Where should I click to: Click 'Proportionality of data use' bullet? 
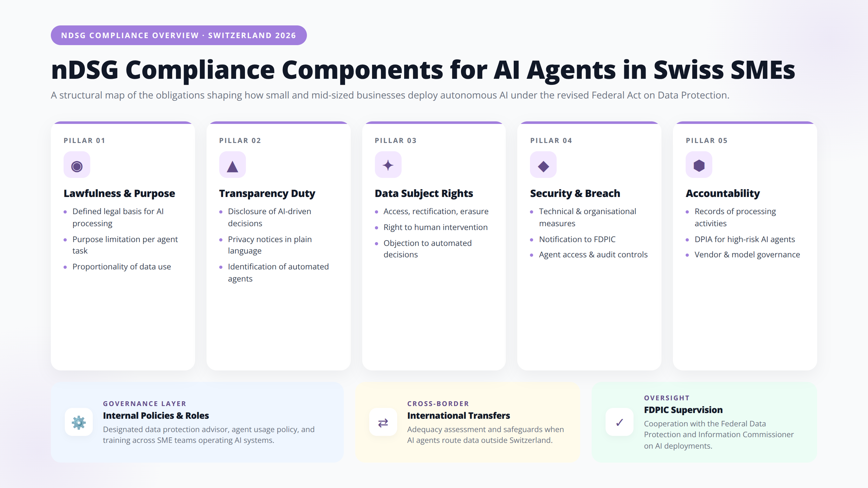tap(122, 267)
